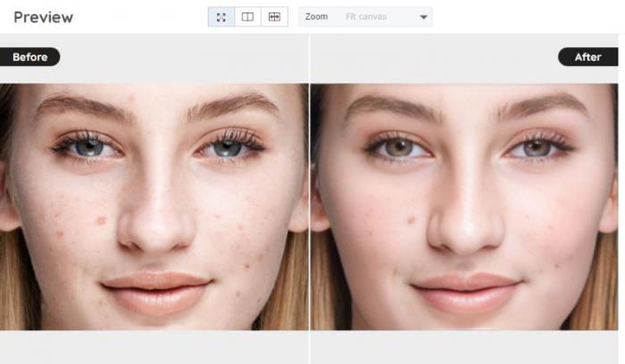Open the Zoom dropdown arrow

click(x=423, y=17)
